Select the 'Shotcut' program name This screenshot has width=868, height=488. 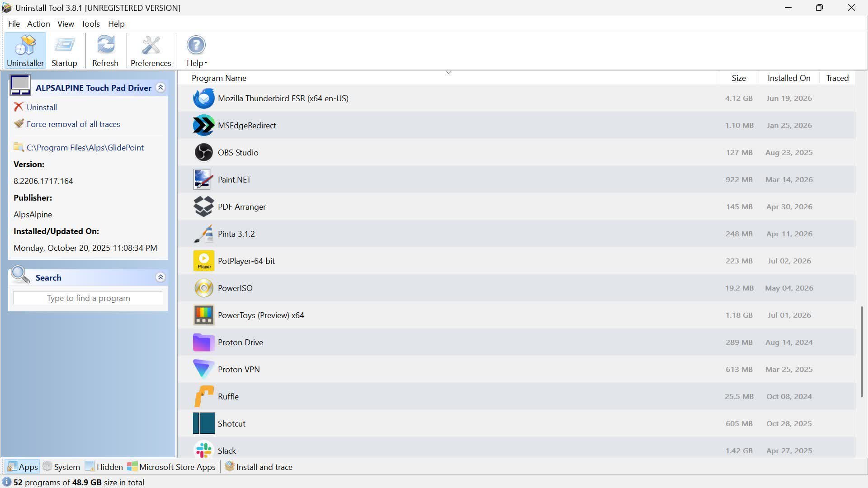[231, 423]
